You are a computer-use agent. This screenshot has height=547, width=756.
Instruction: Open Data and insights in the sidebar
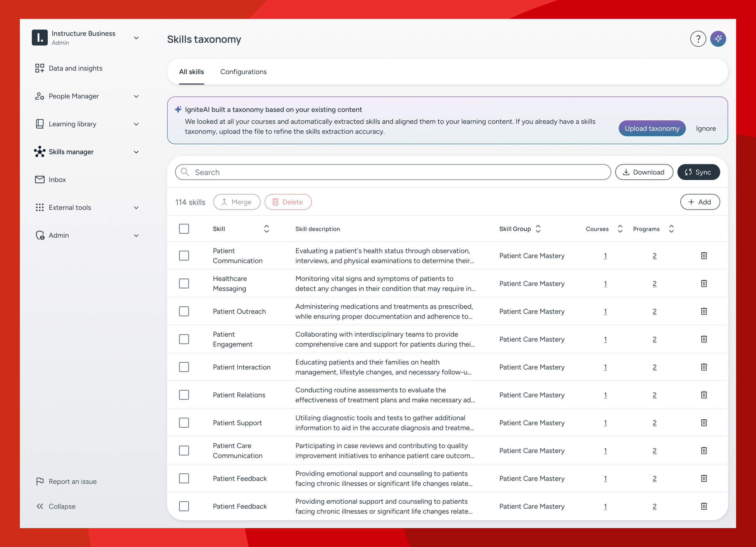tap(75, 68)
